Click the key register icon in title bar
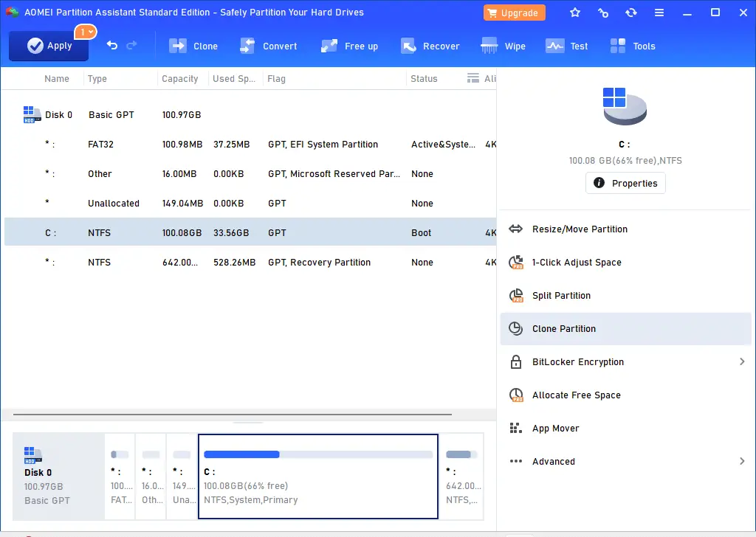756x537 pixels. point(603,13)
